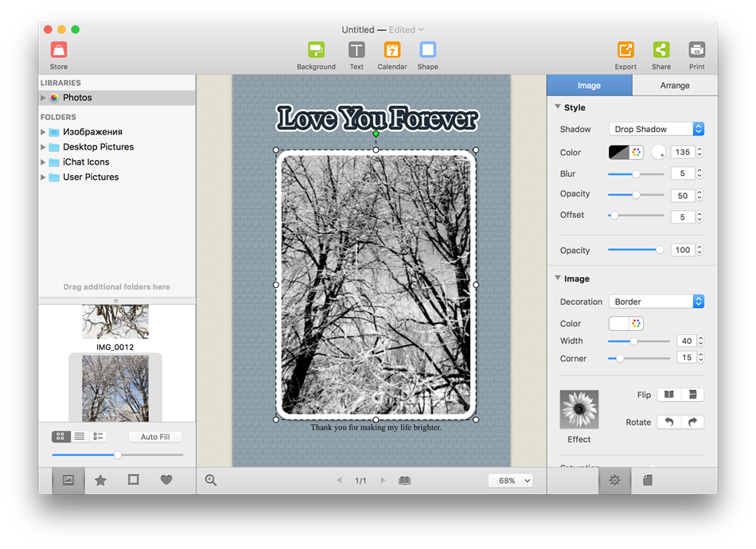Adjust the shadow Blur slider

click(636, 174)
